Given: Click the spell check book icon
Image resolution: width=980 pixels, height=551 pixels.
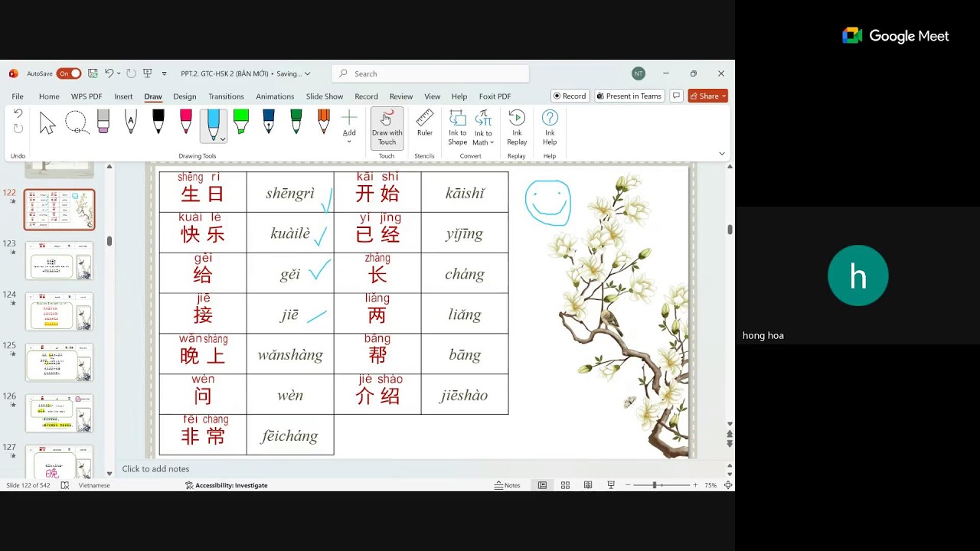Looking at the screenshot, I should point(65,485).
